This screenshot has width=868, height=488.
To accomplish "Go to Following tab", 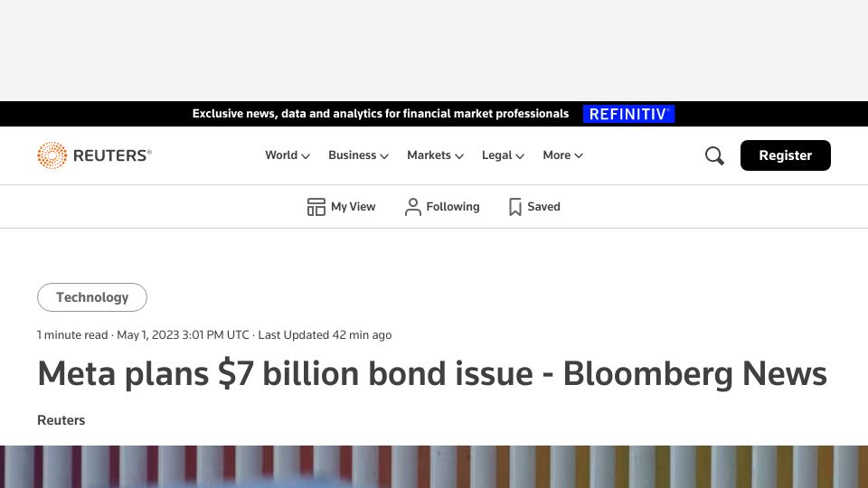I will click(x=442, y=207).
